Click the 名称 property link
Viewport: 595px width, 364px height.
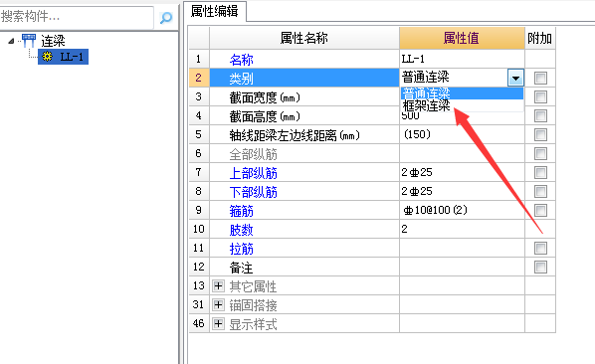242,60
